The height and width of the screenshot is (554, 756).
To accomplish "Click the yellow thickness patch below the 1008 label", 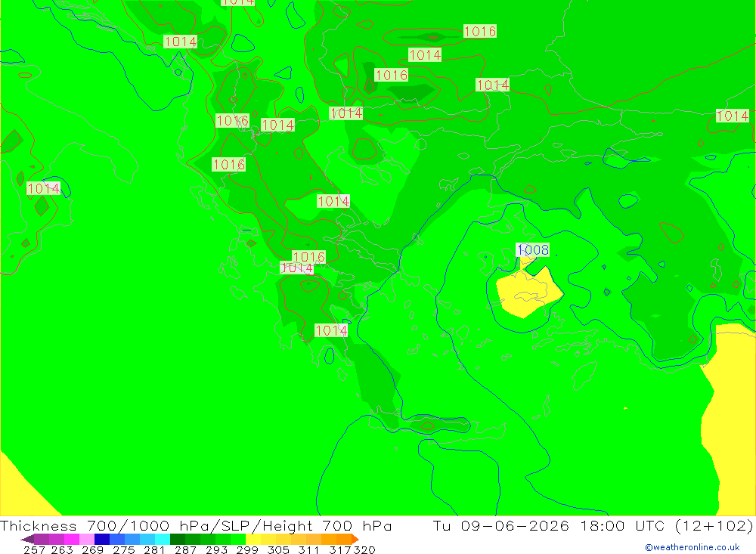I will coord(529,291).
